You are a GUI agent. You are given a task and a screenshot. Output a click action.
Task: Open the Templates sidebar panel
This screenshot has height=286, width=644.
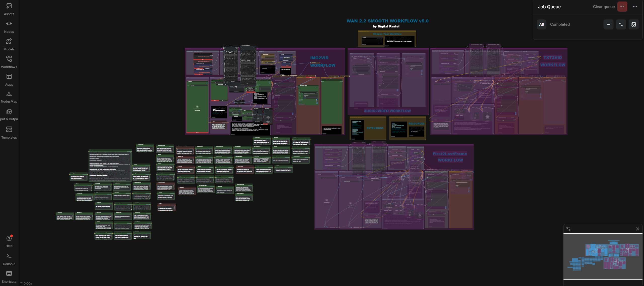point(9,133)
